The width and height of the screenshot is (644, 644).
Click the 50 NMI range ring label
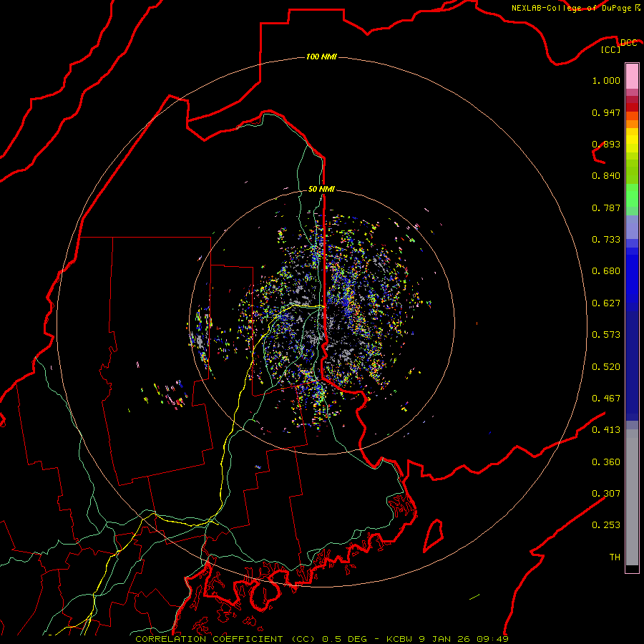point(321,189)
